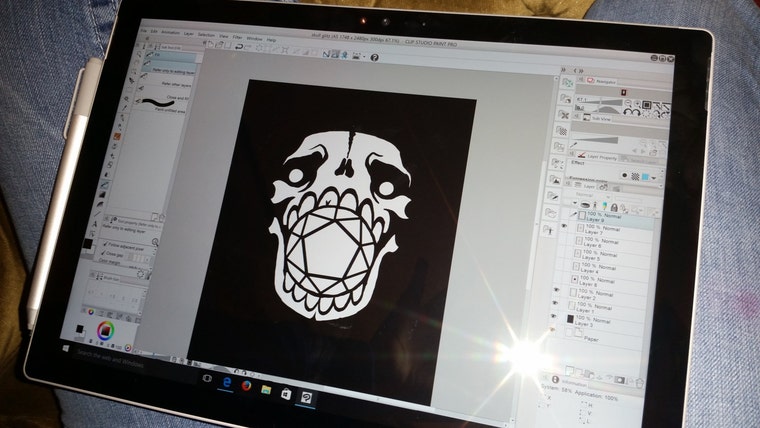This screenshot has height=428, width=760.
Task: Select Layer 5 in the layer list
Action: [x=607, y=255]
